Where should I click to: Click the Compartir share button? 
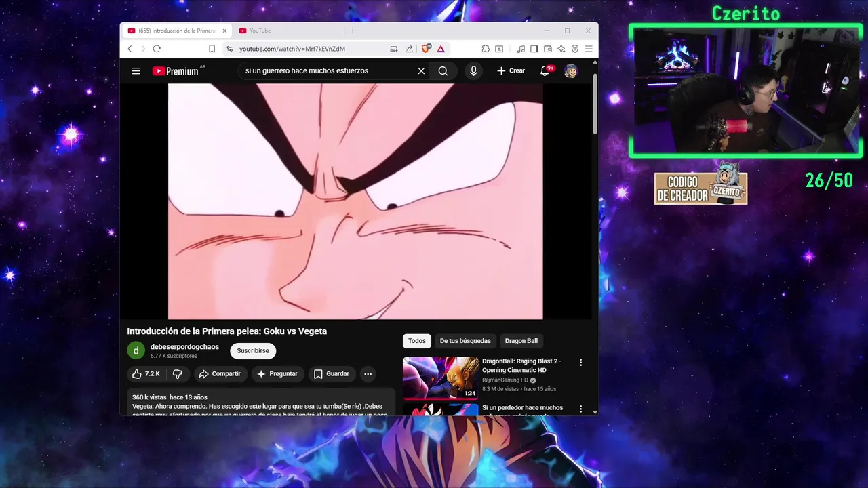click(x=219, y=374)
